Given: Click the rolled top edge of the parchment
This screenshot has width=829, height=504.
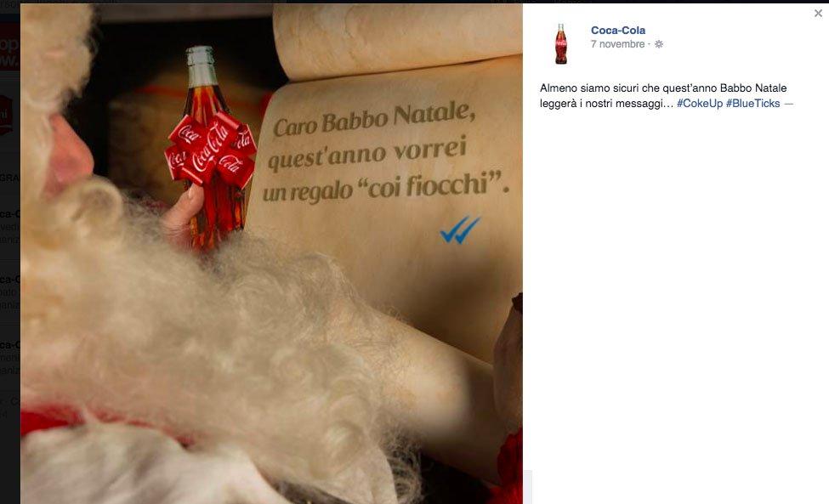Looking at the screenshot, I should point(398,40).
